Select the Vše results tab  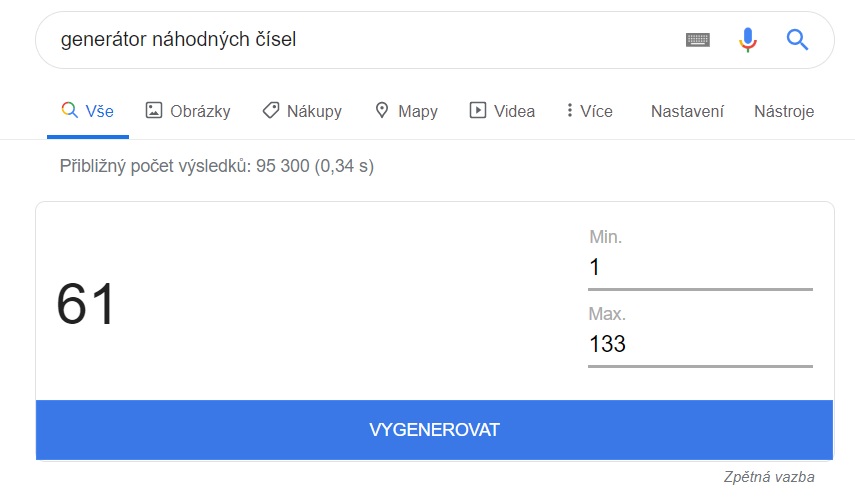click(88, 111)
